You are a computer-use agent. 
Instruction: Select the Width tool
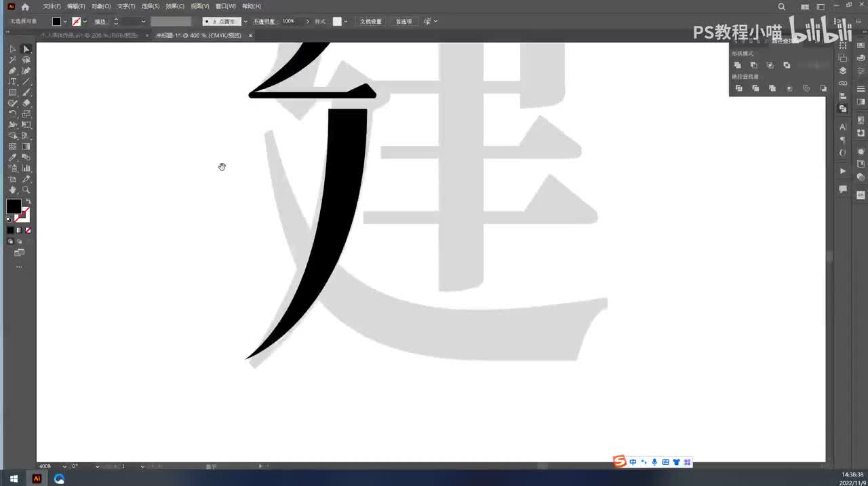coord(12,125)
